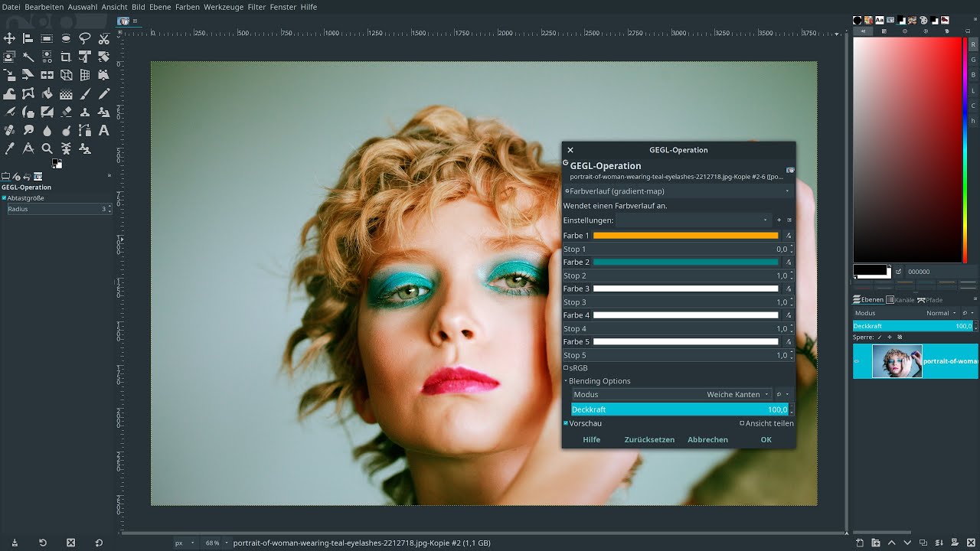Select the Eraser tool
Viewport: 980px width, 551px height.
(x=66, y=112)
